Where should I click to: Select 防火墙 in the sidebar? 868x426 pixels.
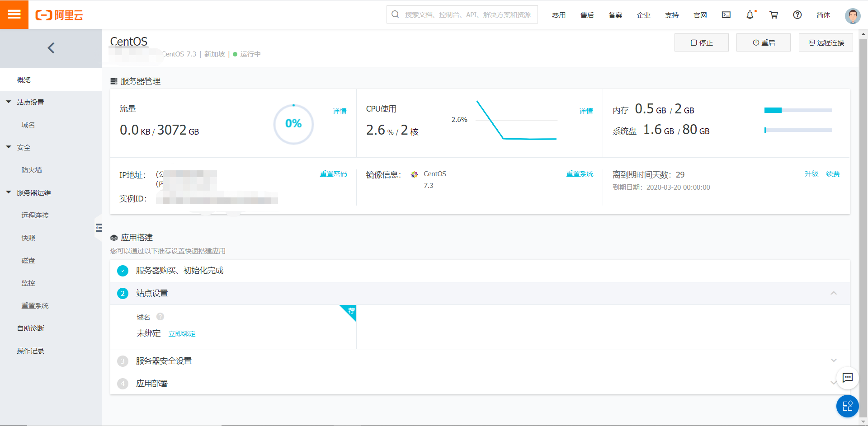click(x=32, y=170)
